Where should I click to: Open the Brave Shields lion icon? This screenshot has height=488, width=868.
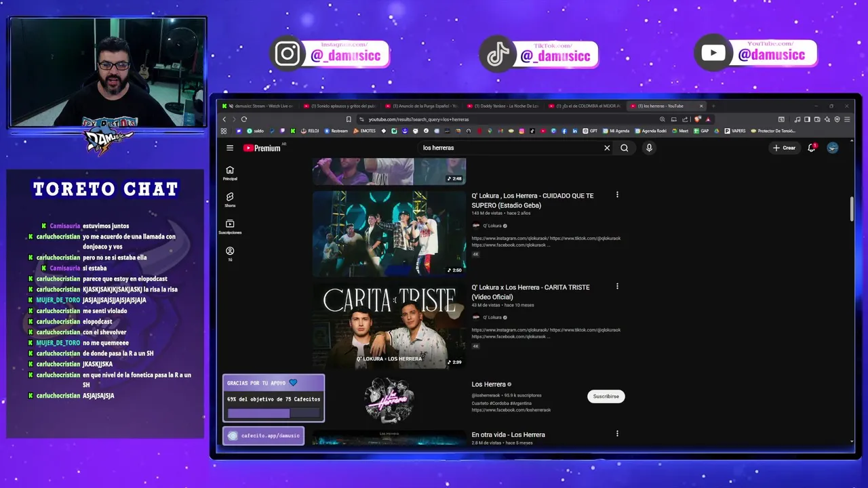point(697,119)
